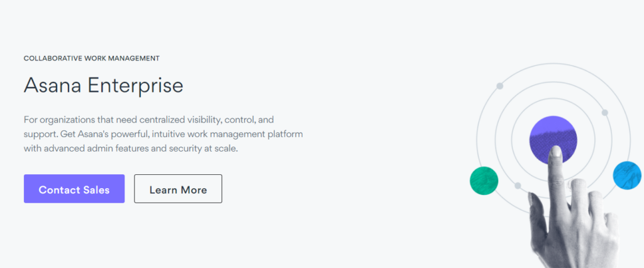Click the gray dot on the ring's upper right

(604, 113)
